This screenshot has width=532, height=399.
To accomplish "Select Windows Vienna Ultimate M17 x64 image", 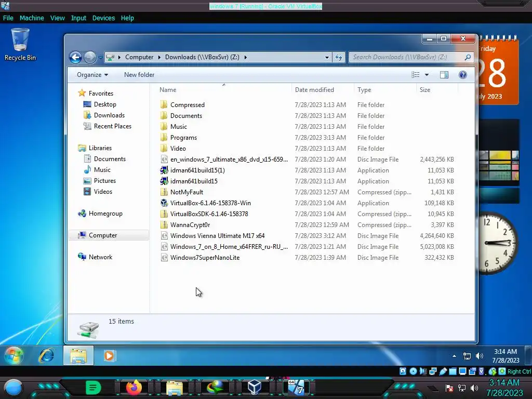I will pos(217,235).
